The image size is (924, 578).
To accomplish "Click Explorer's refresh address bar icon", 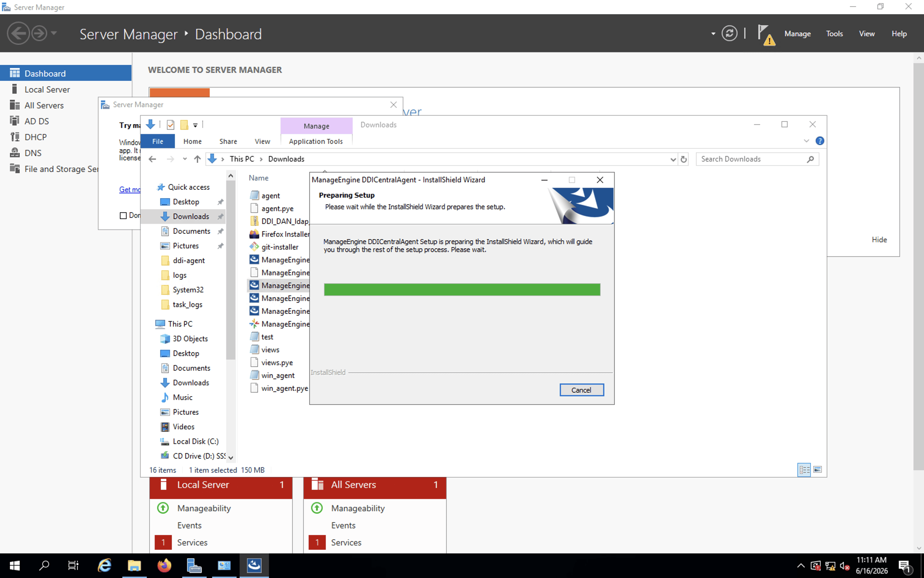I will click(684, 159).
